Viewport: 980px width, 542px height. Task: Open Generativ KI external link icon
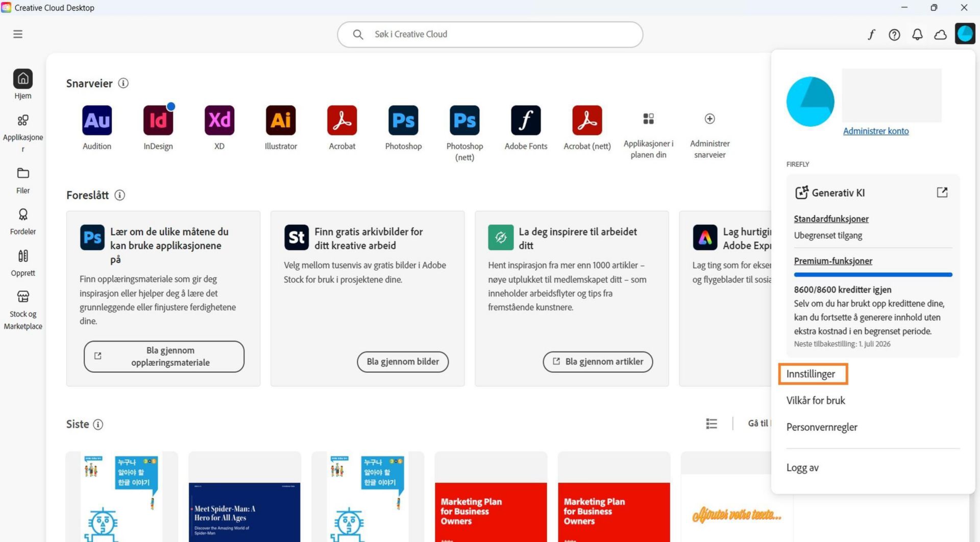click(942, 193)
